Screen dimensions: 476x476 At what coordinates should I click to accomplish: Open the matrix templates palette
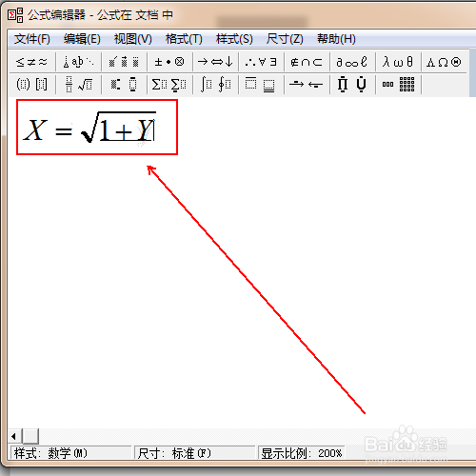[x=398, y=84]
